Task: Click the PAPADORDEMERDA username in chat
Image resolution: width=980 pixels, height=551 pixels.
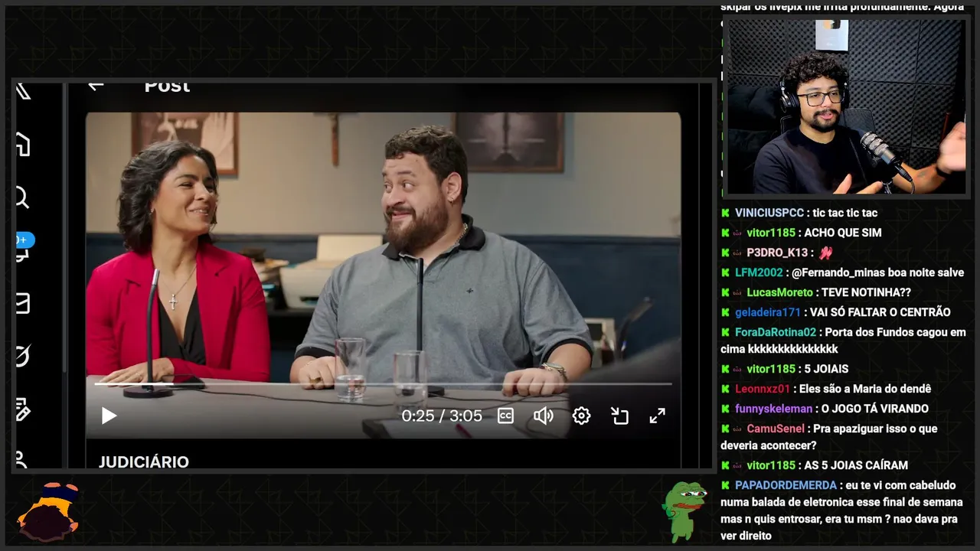Action: coord(786,485)
